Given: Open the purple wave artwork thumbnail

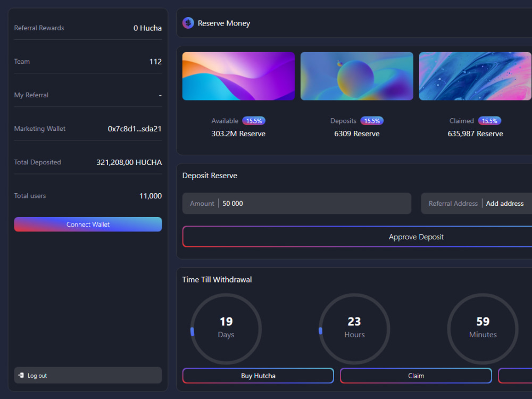Looking at the screenshot, I should (x=238, y=76).
